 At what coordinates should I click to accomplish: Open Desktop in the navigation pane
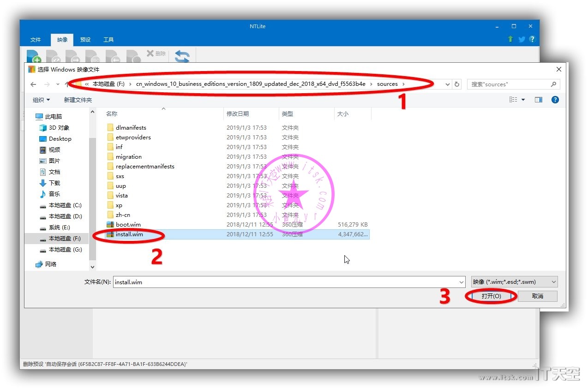point(55,139)
